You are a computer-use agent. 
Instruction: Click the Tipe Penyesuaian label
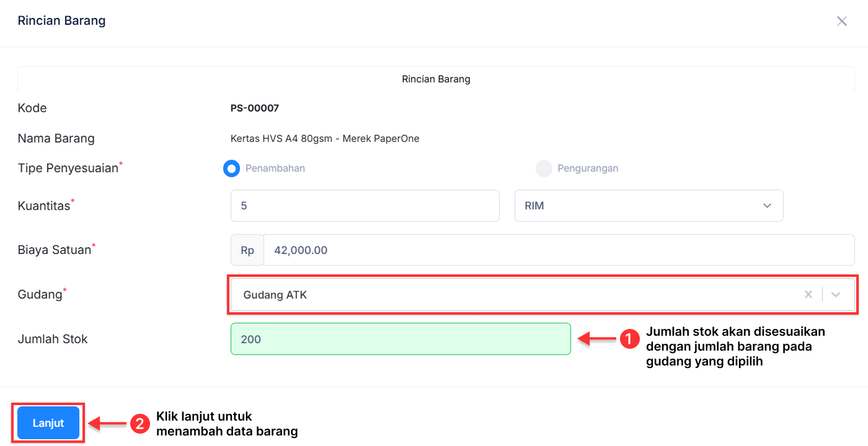pos(68,168)
